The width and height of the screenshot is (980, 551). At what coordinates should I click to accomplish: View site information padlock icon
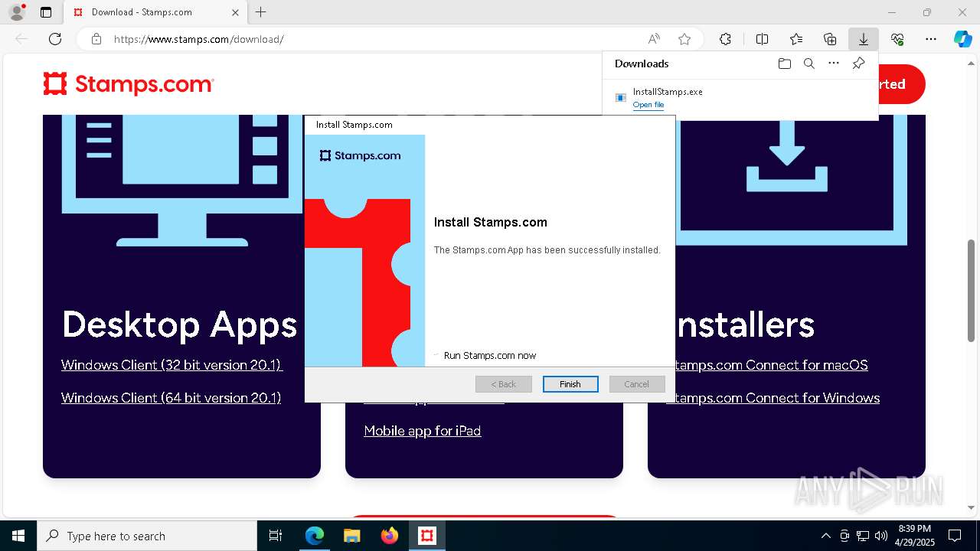tap(96, 39)
